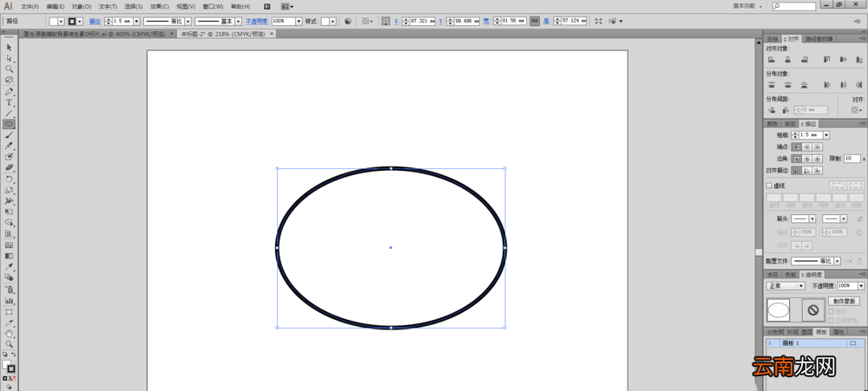Toggle constrain width and height proportions link

(534, 21)
